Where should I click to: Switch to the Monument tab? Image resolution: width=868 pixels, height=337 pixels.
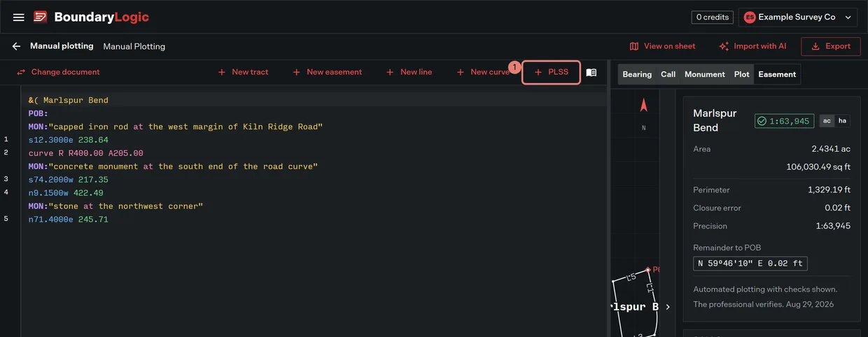[705, 74]
